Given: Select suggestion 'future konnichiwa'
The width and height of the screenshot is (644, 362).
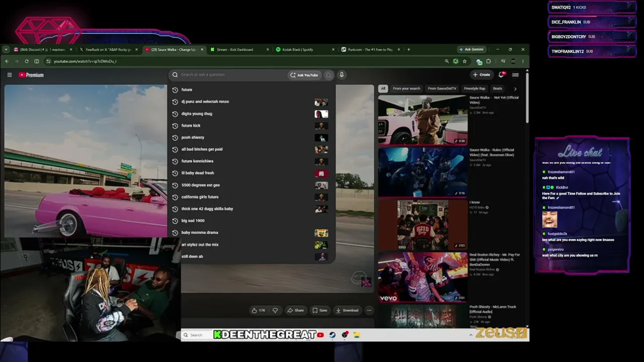Looking at the screenshot, I should [252, 161].
